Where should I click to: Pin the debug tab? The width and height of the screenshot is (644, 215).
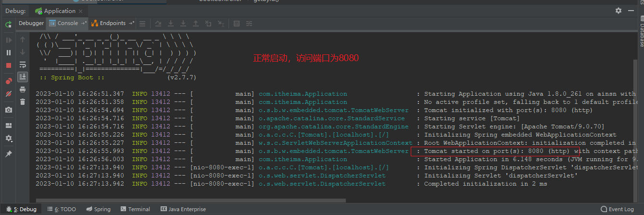[x=8, y=153]
